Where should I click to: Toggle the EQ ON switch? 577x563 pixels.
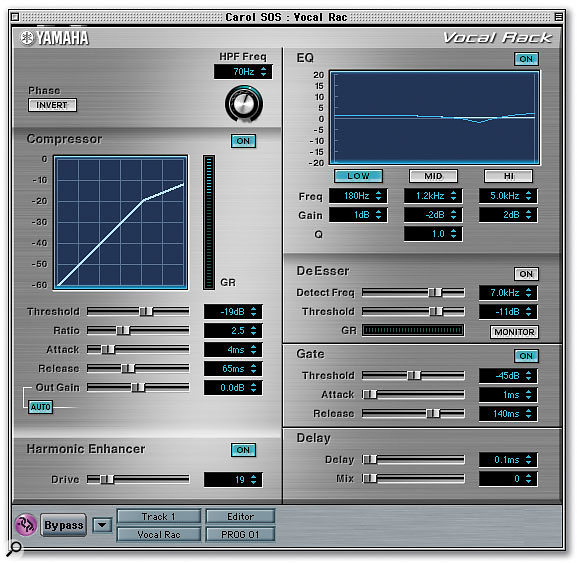(x=526, y=59)
